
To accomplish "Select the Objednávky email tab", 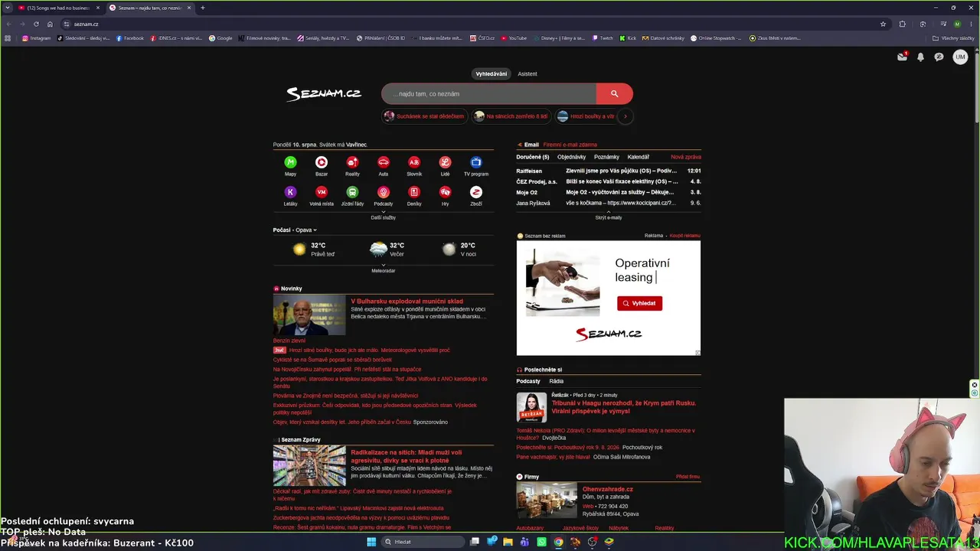I will [x=572, y=157].
